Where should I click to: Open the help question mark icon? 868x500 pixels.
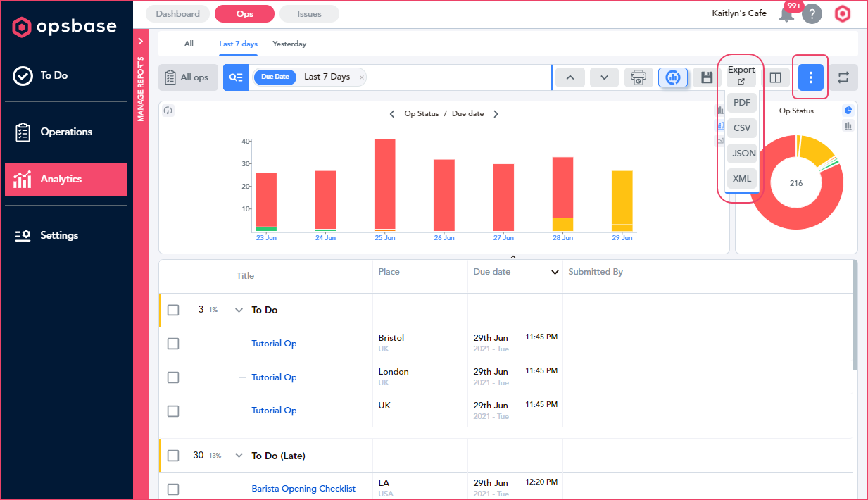click(812, 14)
